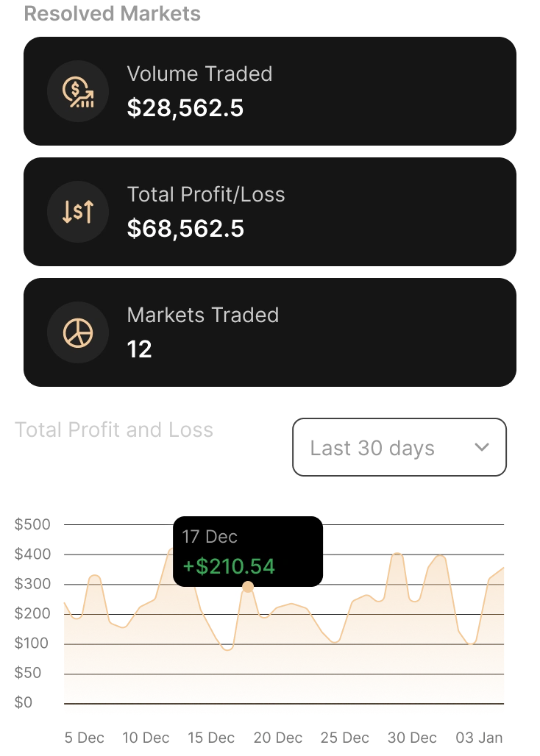This screenshot has width=540, height=756.
Task: Click the Total Profit/Loss arrows icon
Action: coord(78,212)
